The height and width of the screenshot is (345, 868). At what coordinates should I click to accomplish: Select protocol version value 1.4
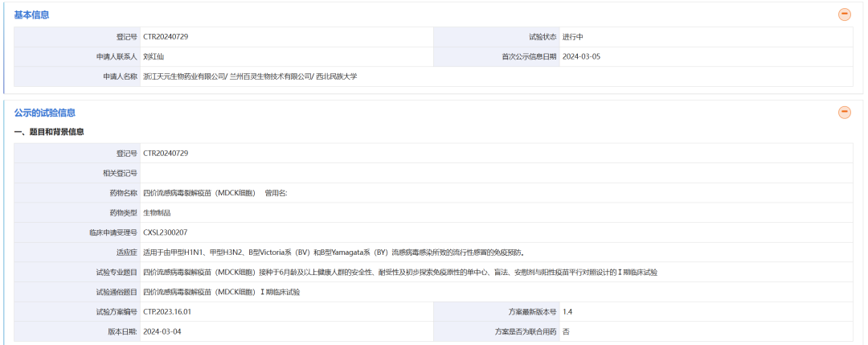coord(567,312)
